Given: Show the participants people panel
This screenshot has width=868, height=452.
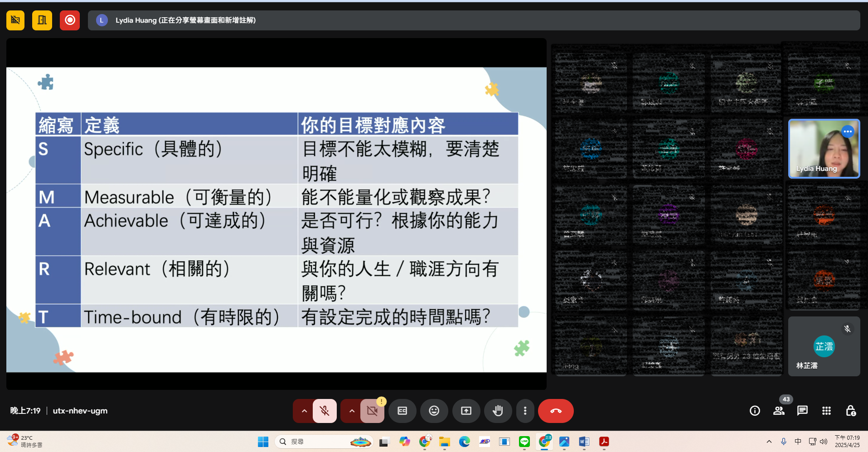Looking at the screenshot, I should pos(779,411).
